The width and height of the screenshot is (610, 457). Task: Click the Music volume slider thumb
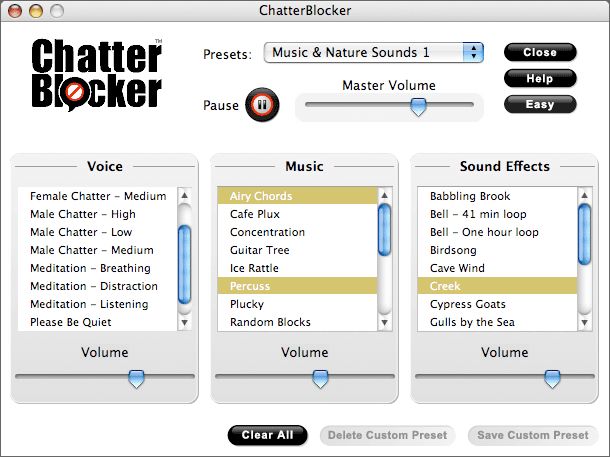coord(320,379)
